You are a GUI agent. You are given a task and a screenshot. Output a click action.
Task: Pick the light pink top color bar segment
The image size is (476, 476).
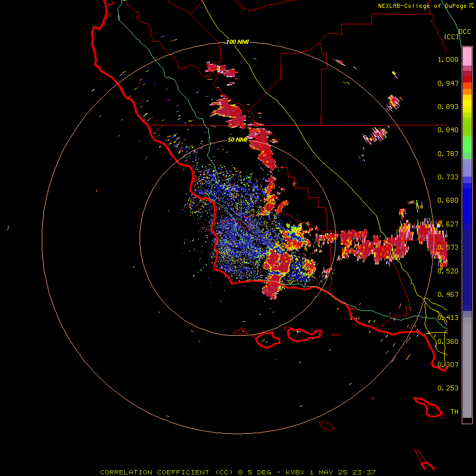pos(467,56)
